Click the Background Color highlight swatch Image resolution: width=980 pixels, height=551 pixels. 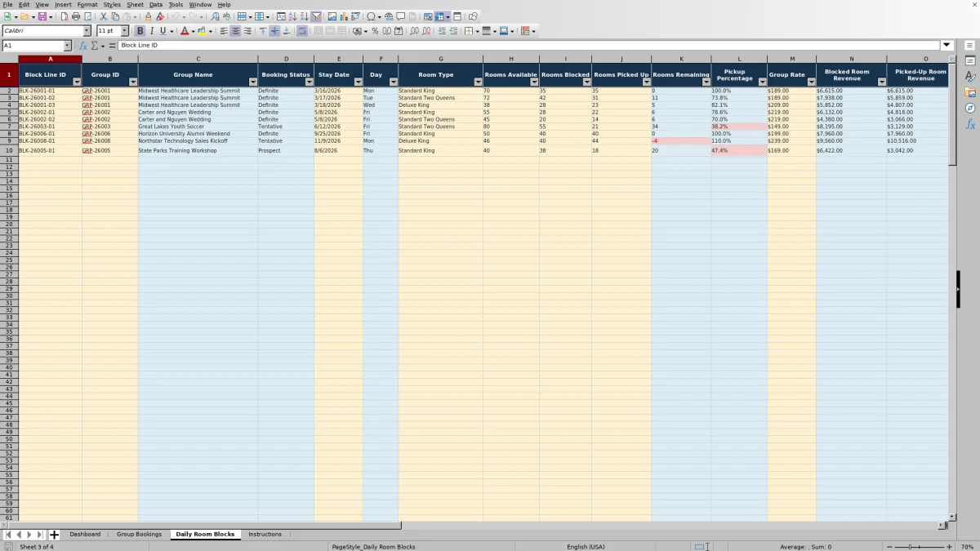click(201, 31)
